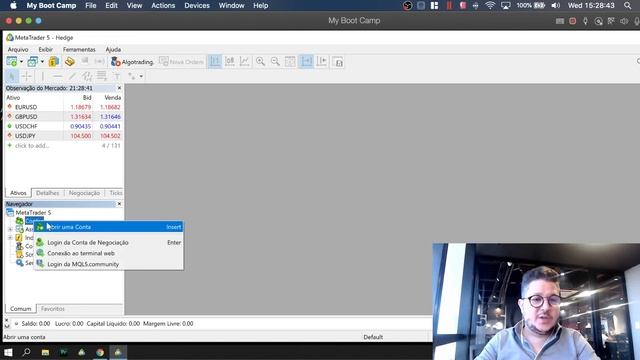640x360 pixels.
Task: Expand the Indicadores tree node
Action: 10,238
